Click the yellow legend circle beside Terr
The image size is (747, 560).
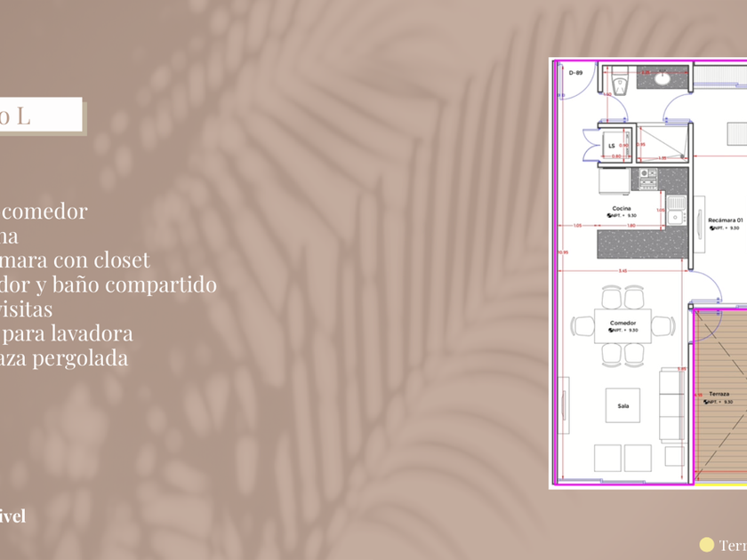click(x=706, y=545)
